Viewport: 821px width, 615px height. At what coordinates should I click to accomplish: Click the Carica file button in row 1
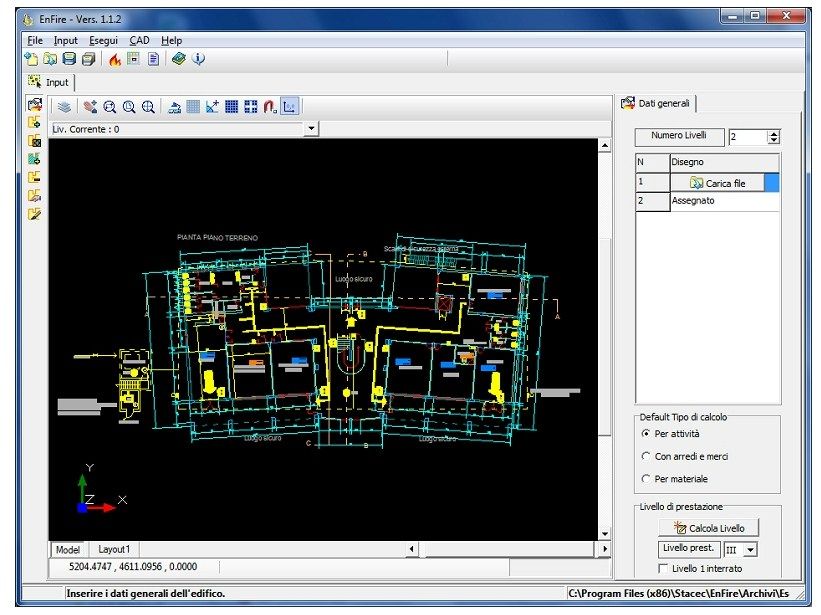coord(717,183)
